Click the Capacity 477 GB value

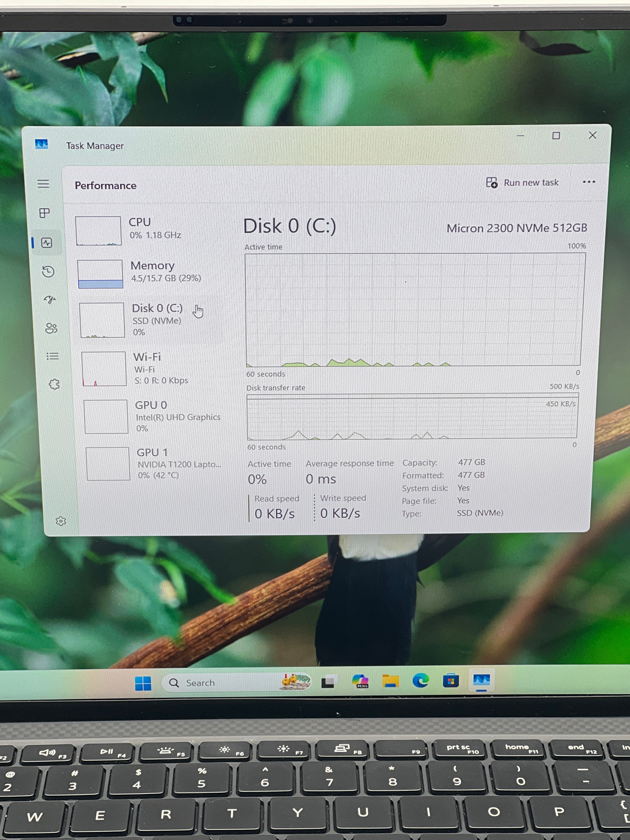coord(471,462)
